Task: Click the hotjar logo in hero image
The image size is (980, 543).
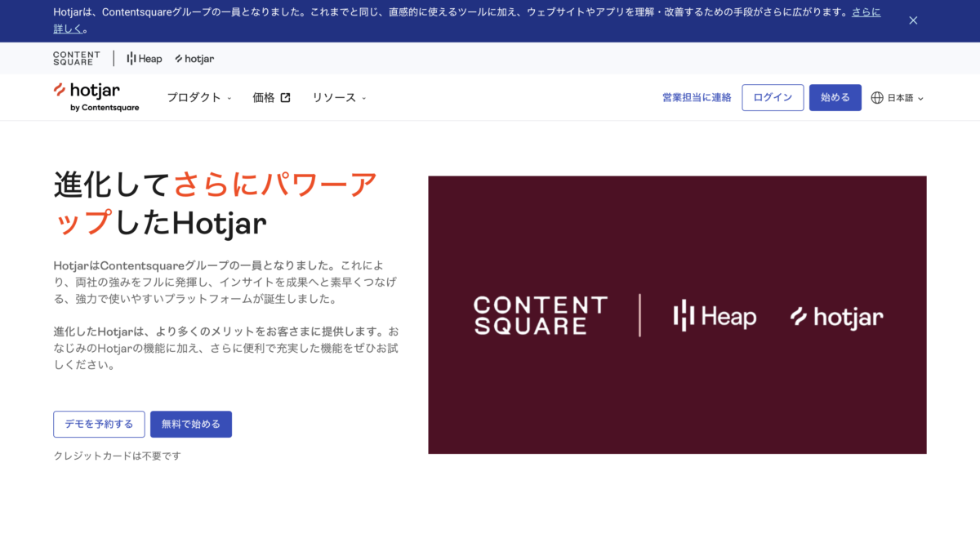Action: tap(837, 316)
